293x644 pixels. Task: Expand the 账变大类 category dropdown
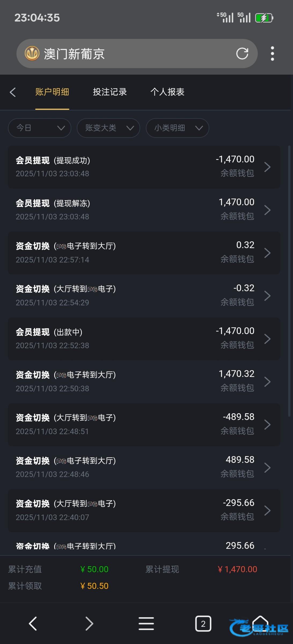(x=108, y=128)
